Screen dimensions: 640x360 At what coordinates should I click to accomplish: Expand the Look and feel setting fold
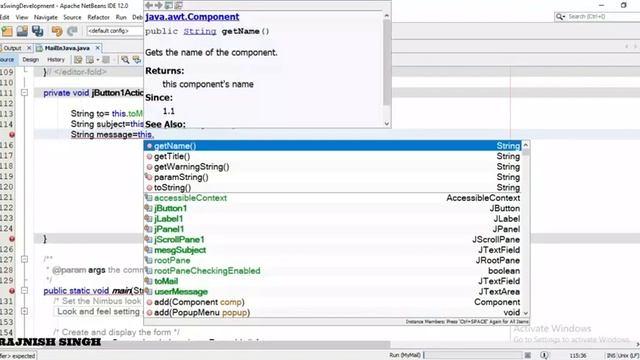pyautogui.click(x=24, y=311)
